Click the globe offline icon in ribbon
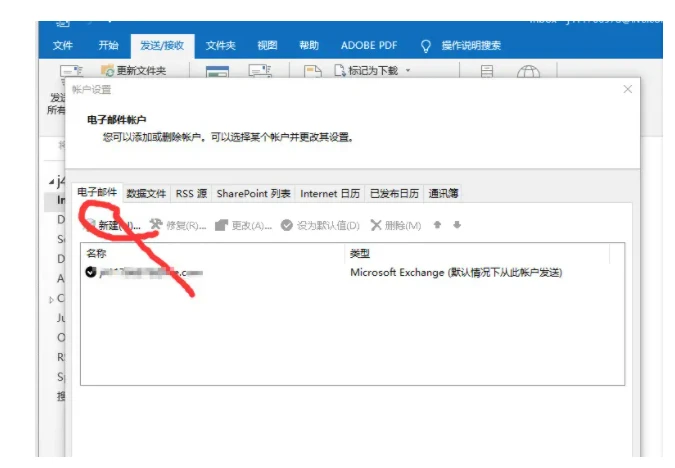Viewport: 675px width, 468px height. tap(528, 71)
